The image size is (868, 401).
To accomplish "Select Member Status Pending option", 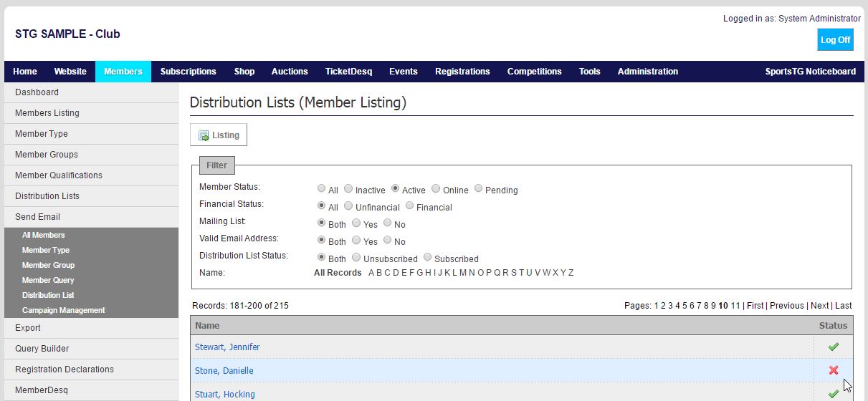I will pyautogui.click(x=478, y=189).
